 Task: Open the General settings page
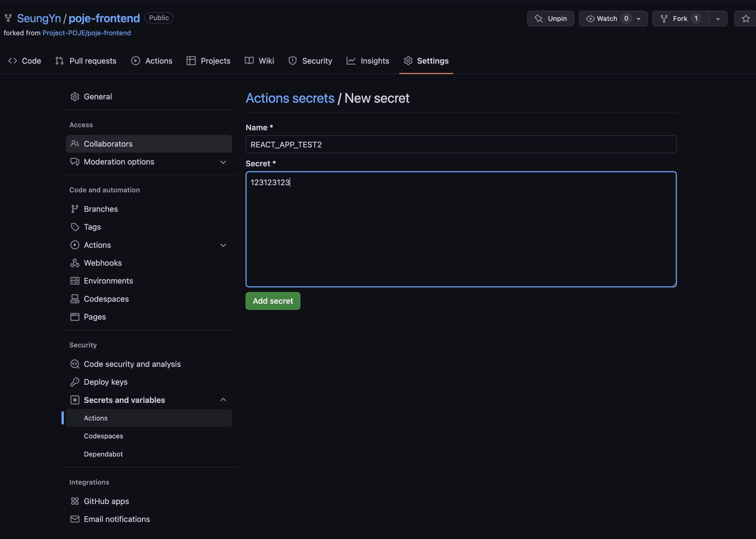tap(149, 97)
